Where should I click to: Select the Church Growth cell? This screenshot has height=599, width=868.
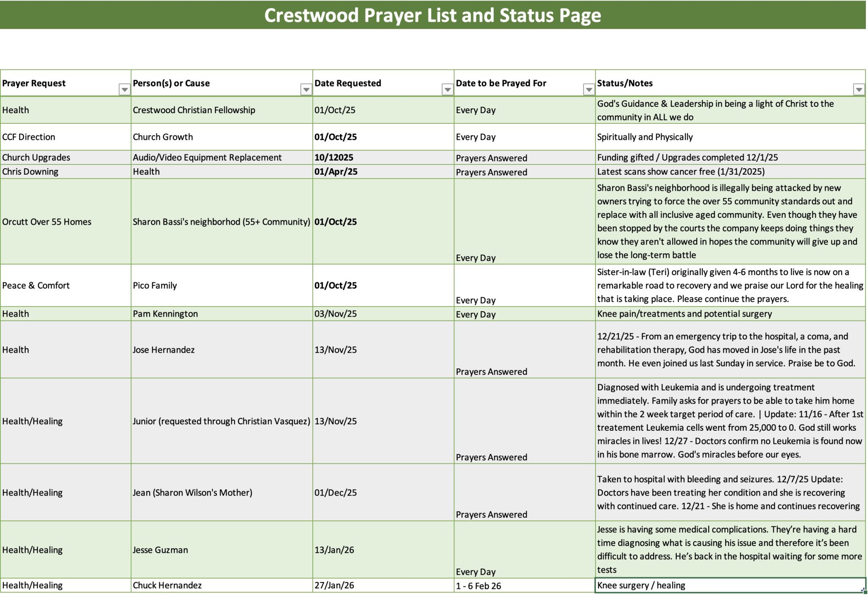(x=163, y=137)
